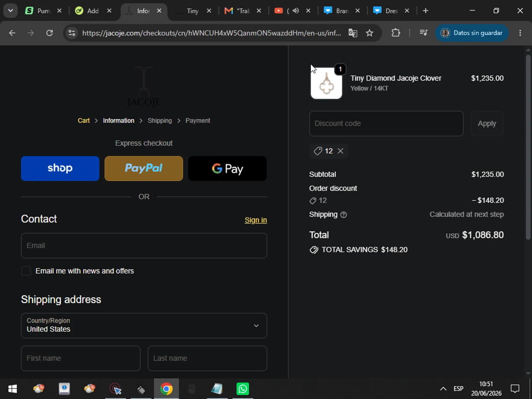Image resolution: width=532 pixels, height=399 pixels.
Task: Click the Jacoje store logo
Action: 144,87
